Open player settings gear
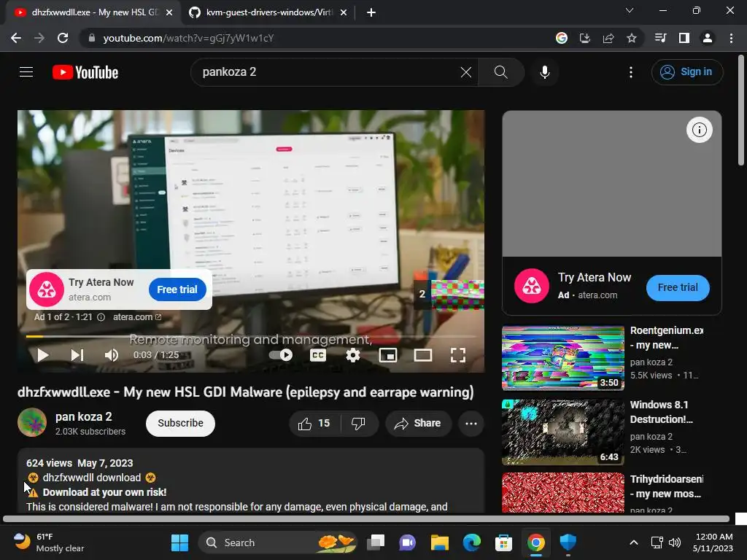Screen dimensions: 747x560 (352, 355)
